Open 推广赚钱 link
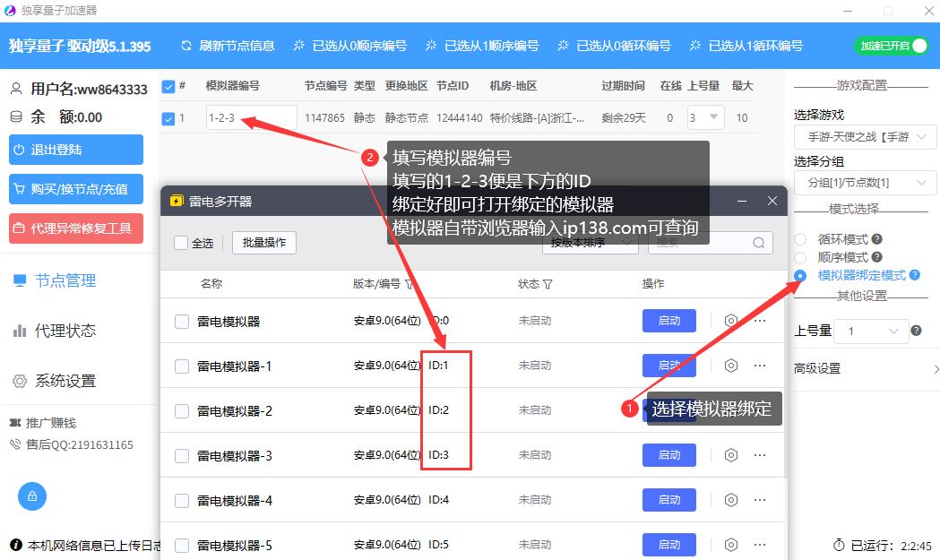The width and height of the screenshot is (940, 560). click(43, 423)
